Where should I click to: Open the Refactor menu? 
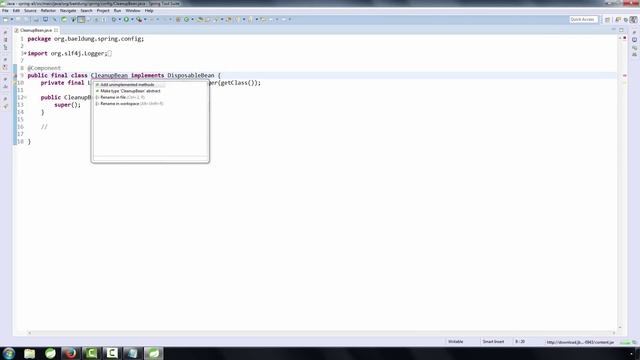(48, 11)
